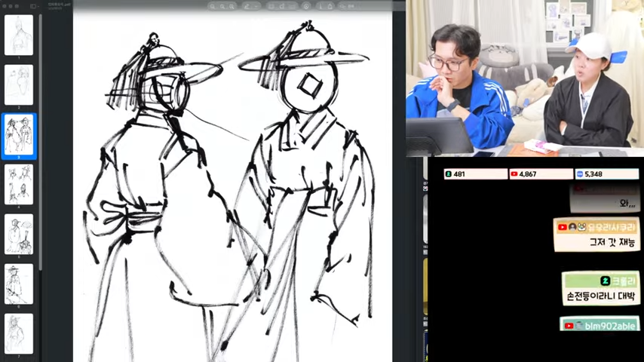Image resolution: width=644 pixels, height=362 pixels.
Task: Click the chat message '그저 갓 재능'
Action: click(x=612, y=242)
